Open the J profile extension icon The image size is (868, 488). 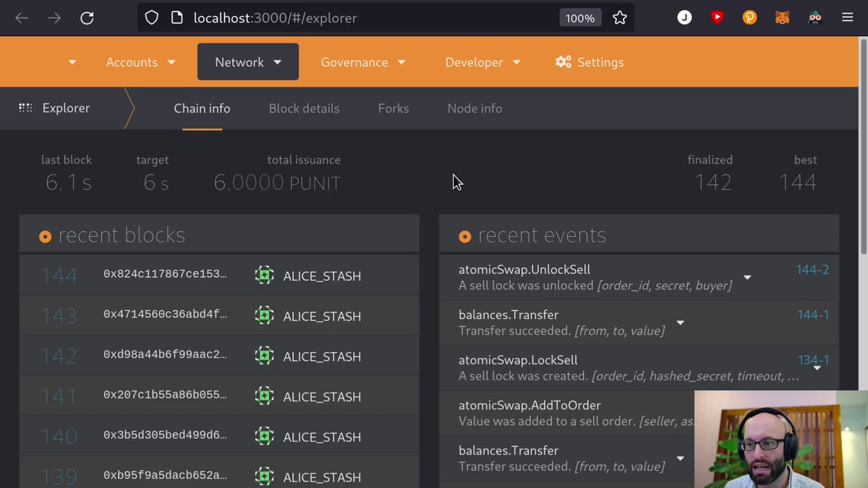click(x=684, y=18)
